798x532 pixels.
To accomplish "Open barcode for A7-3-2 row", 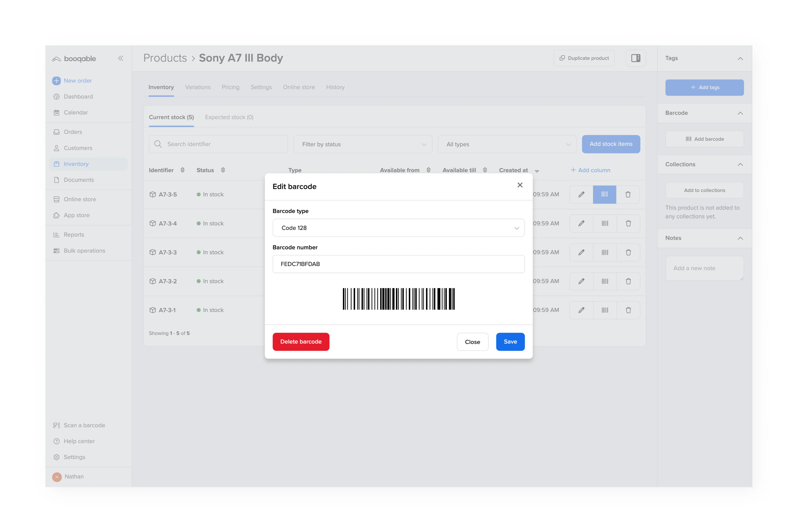I will point(605,281).
